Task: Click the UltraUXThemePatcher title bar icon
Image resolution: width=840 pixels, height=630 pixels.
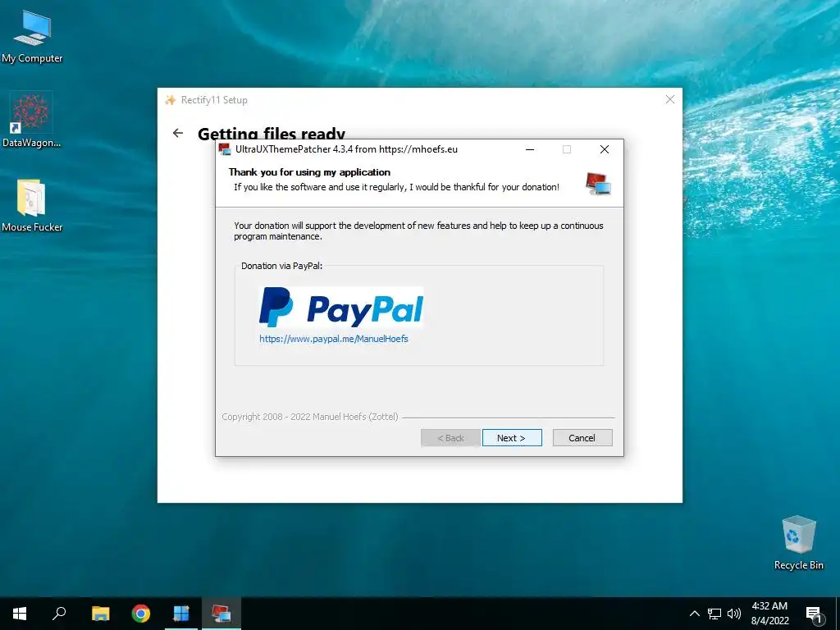Action: (225, 149)
